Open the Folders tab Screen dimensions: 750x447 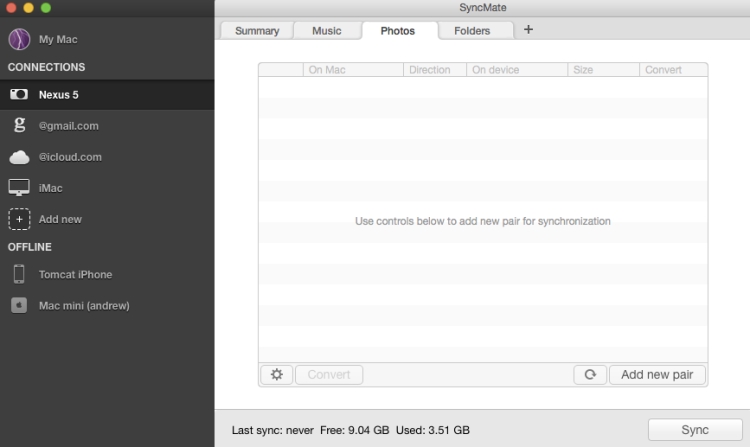pyautogui.click(x=472, y=31)
